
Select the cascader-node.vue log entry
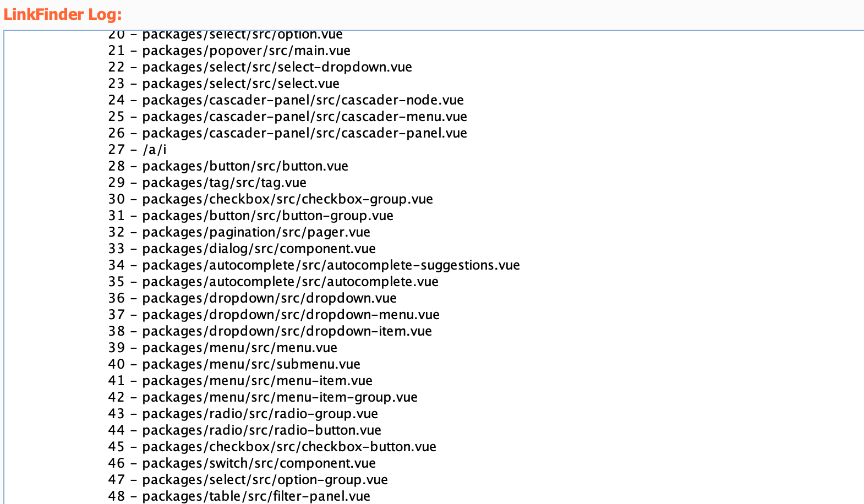point(303,100)
